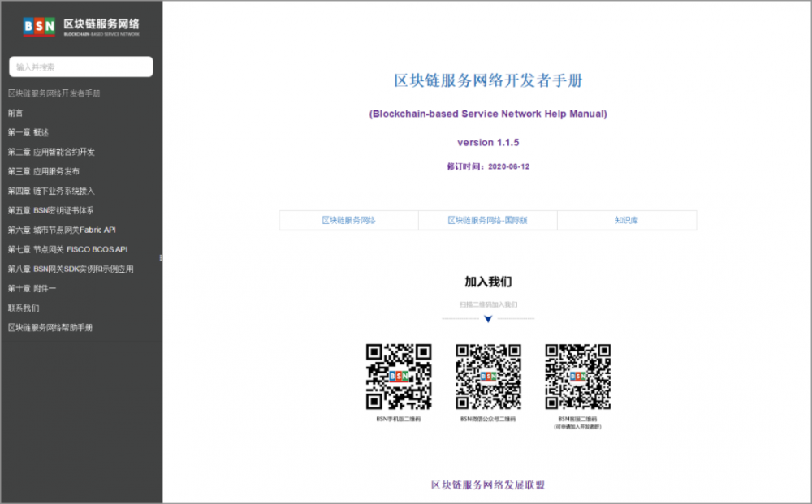Open 第四章 链下业务系统接入
This screenshot has height=504, width=812.
[x=54, y=191]
